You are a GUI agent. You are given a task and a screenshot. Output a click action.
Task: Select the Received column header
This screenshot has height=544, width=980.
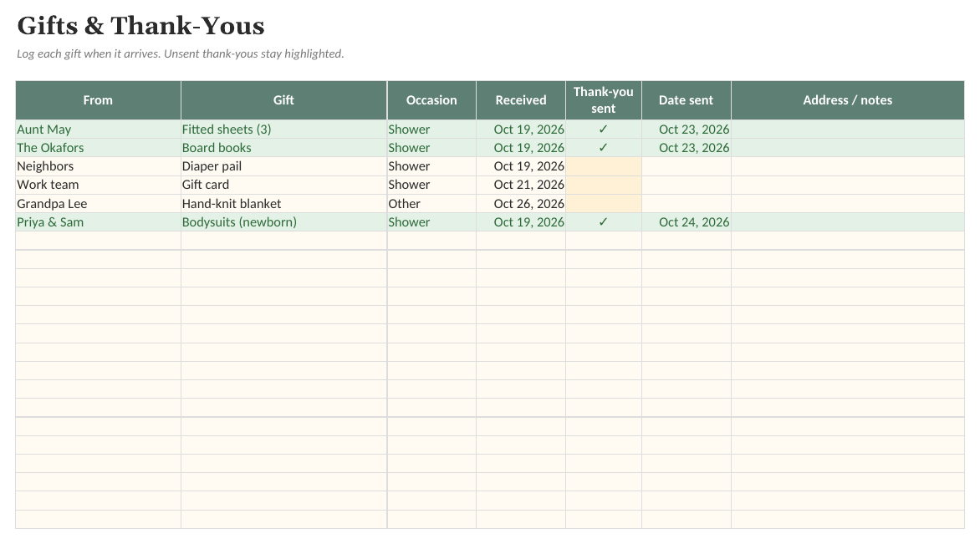coord(521,100)
